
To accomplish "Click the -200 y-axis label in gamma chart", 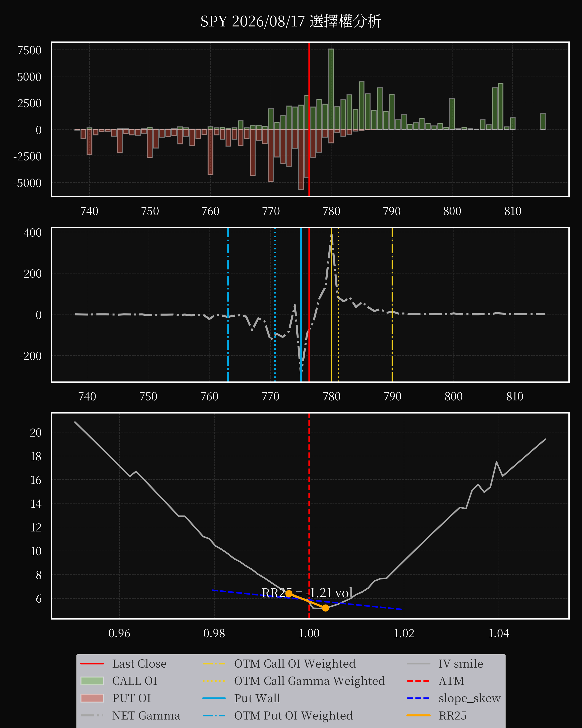I will 30,356.
